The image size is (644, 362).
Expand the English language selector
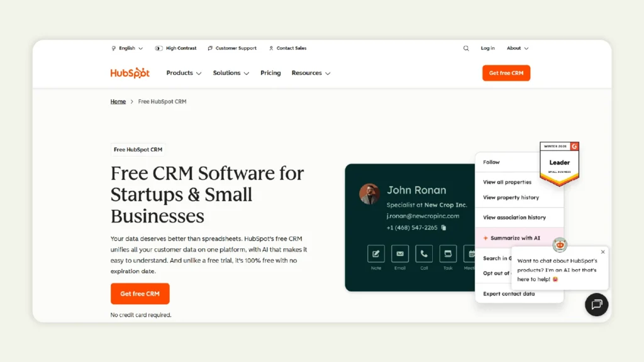coord(127,48)
